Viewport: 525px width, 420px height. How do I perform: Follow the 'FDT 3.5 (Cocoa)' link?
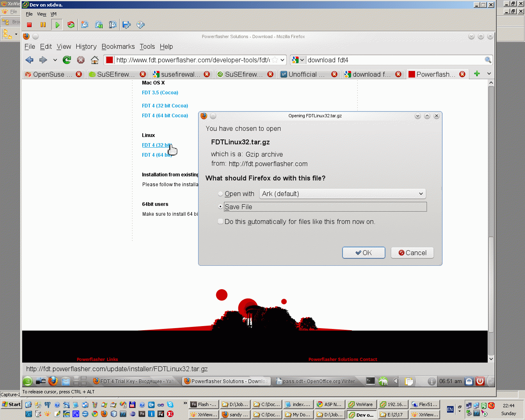point(160,93)
